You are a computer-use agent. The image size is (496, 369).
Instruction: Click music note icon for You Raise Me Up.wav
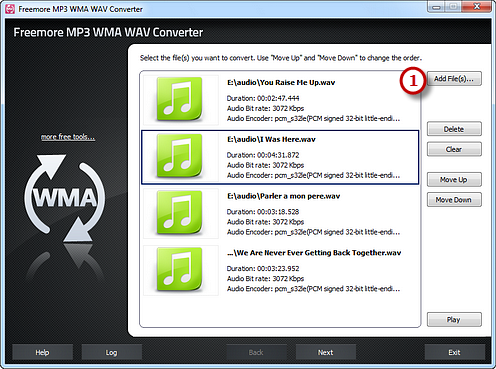pos(179,99)
